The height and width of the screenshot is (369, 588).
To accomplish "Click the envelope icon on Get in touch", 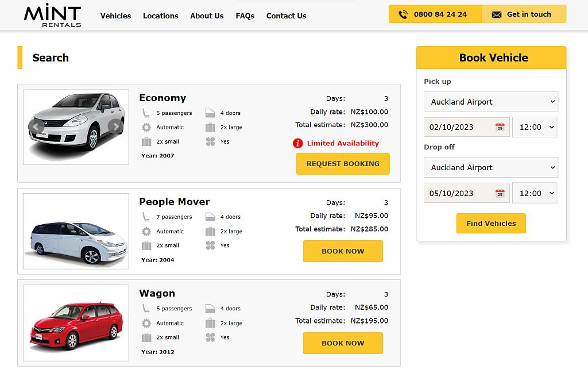I will tap(497, 13).
